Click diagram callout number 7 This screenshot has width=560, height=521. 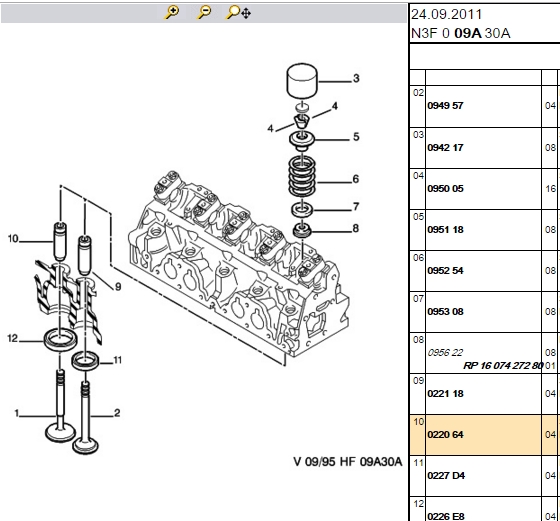coord(356,206)
